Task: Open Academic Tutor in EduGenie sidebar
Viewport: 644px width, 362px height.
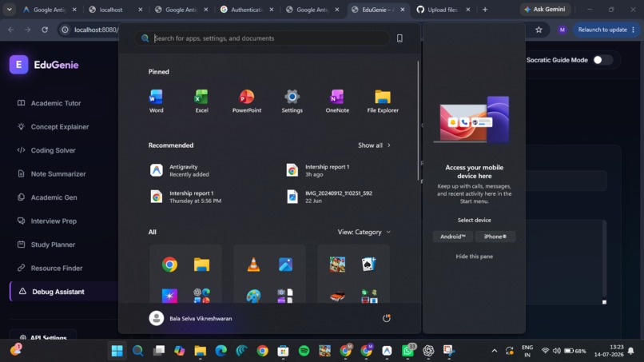Action: tap(55, 103)
